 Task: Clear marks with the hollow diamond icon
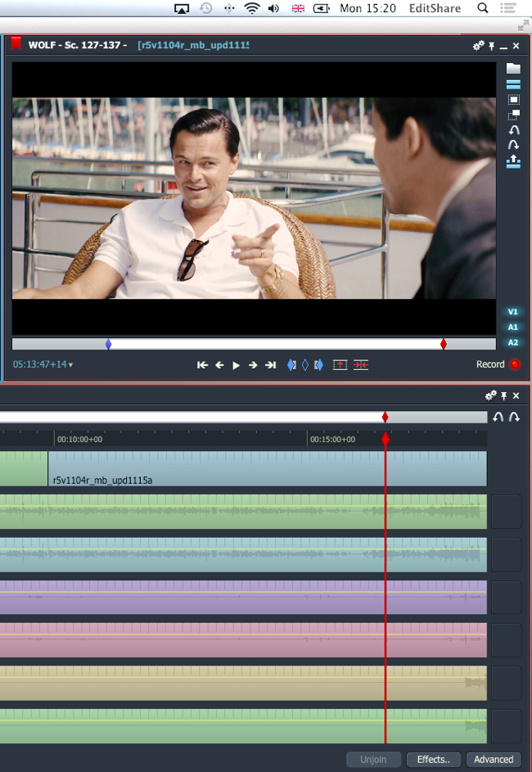pos(305,365)
